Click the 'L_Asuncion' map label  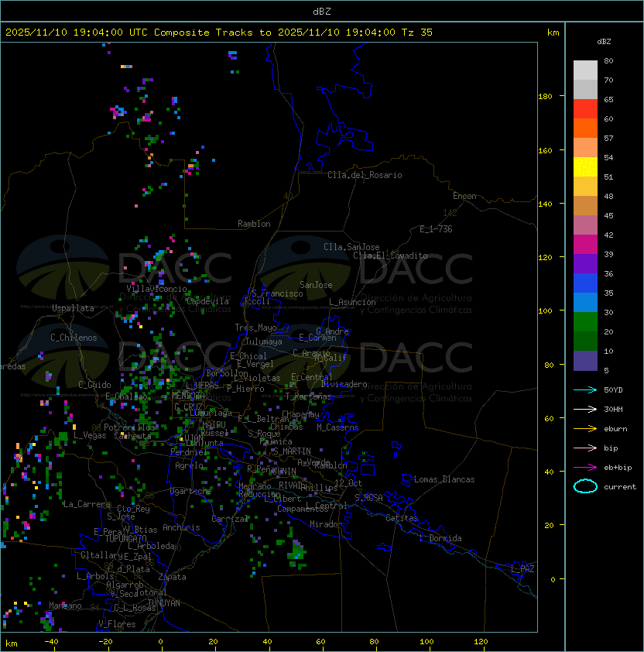(x=352, y=302)
